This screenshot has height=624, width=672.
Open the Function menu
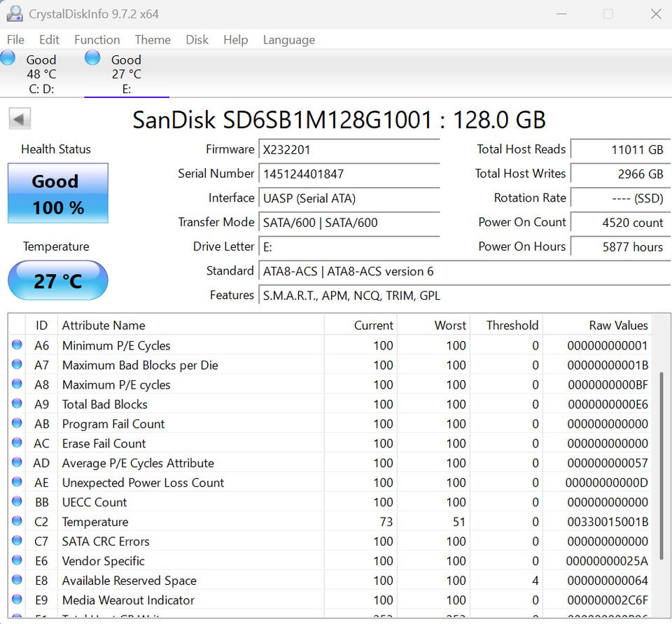point(97,40)
